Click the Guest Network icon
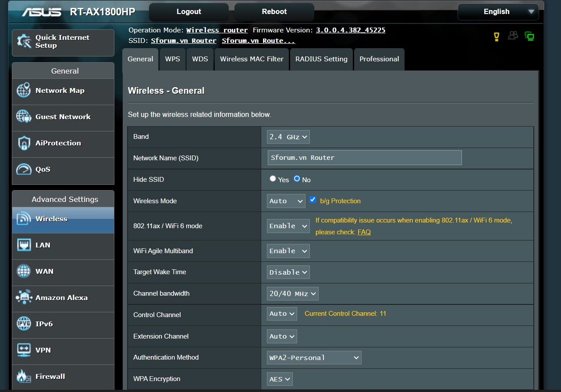The image size is (561, 392). click(x=24, y=117)
